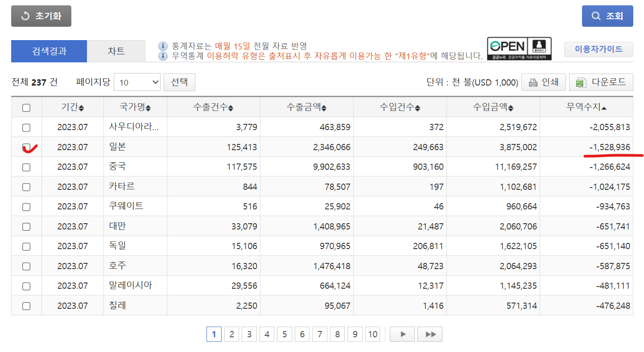Sort by 수출금액 column header

[x=306, y=107]
